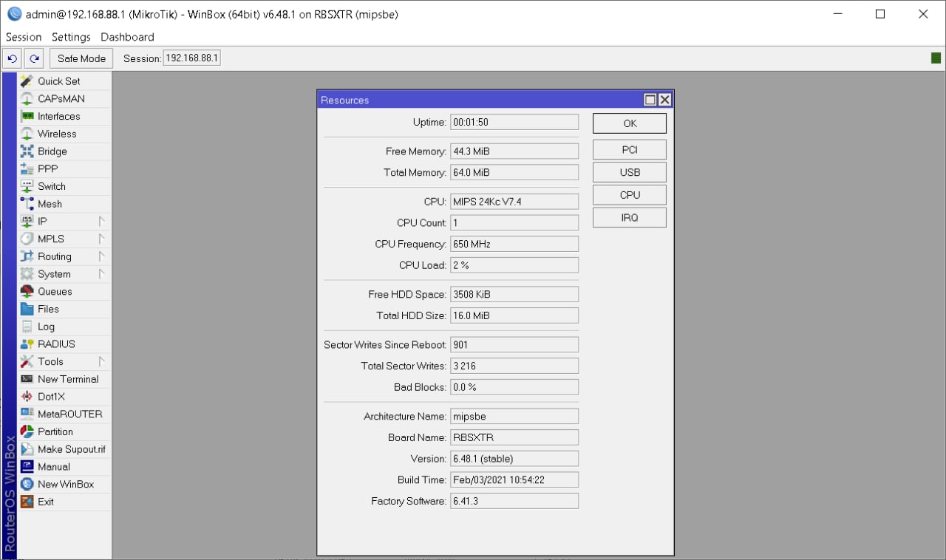Click the Tools wrench icon

pos(27,361)
